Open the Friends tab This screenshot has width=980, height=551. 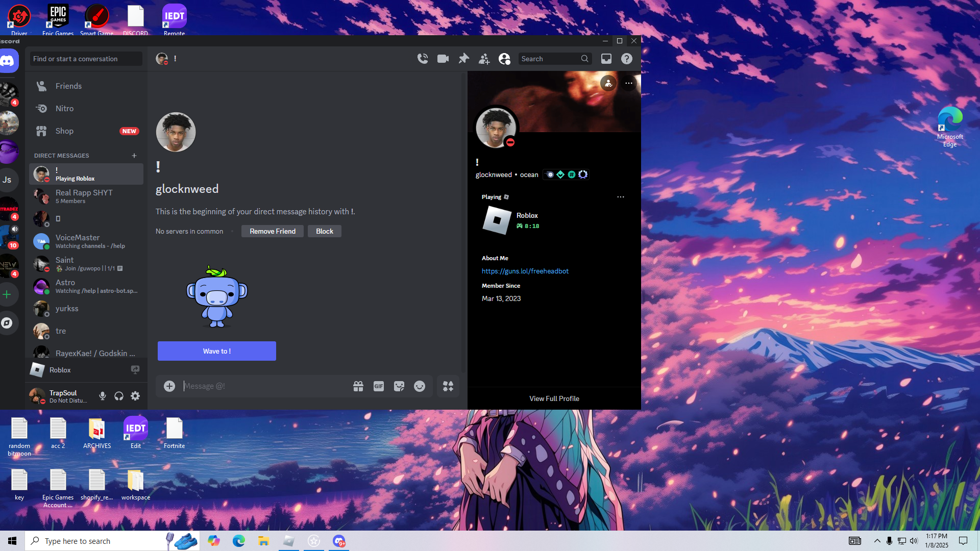[68, 86]
